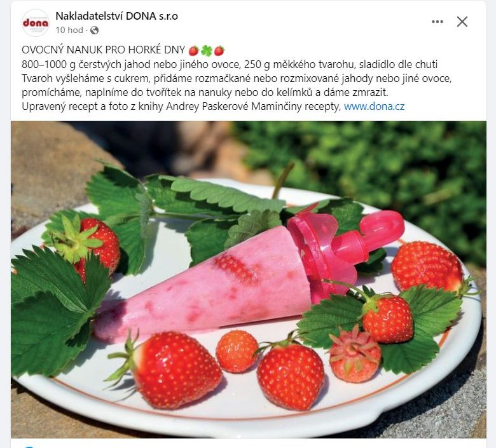Click the ingredients line starting with 800–1000 g
The image size is (496, 448).
click(230, 64)
